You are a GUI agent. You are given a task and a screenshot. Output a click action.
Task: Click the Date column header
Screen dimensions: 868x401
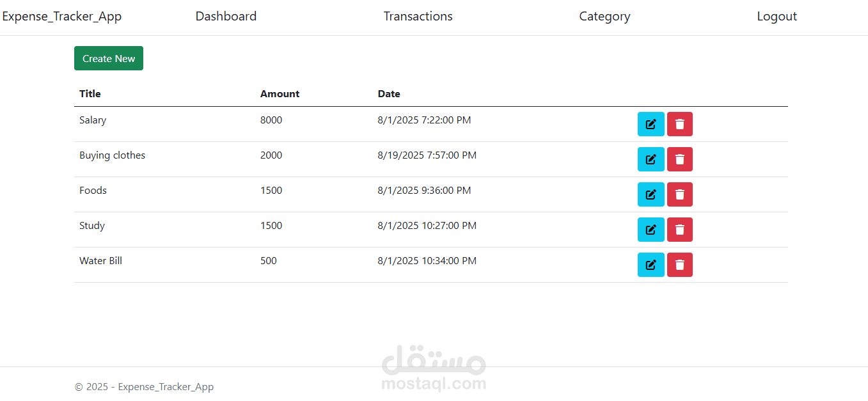[389, 94]
